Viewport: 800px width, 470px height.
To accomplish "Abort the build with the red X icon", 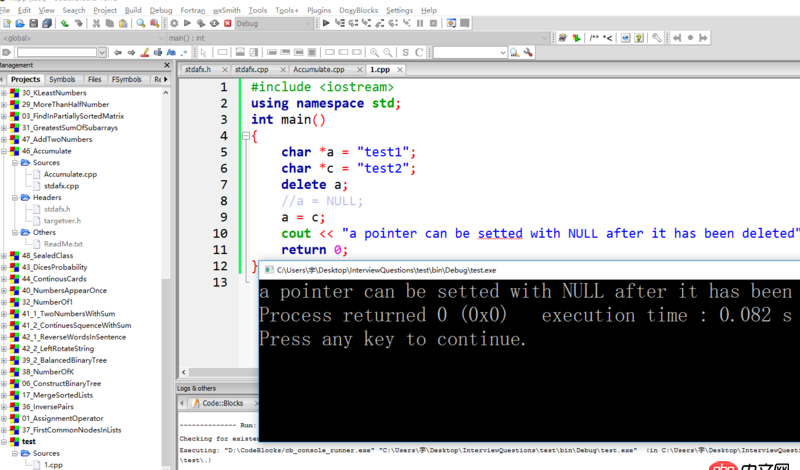I will coord(228,23).
